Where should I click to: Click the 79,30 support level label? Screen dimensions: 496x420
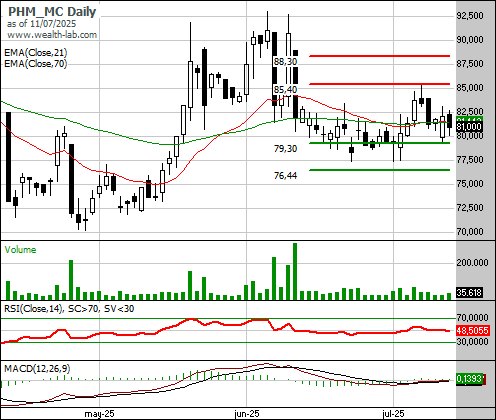(x=285, y=149)
